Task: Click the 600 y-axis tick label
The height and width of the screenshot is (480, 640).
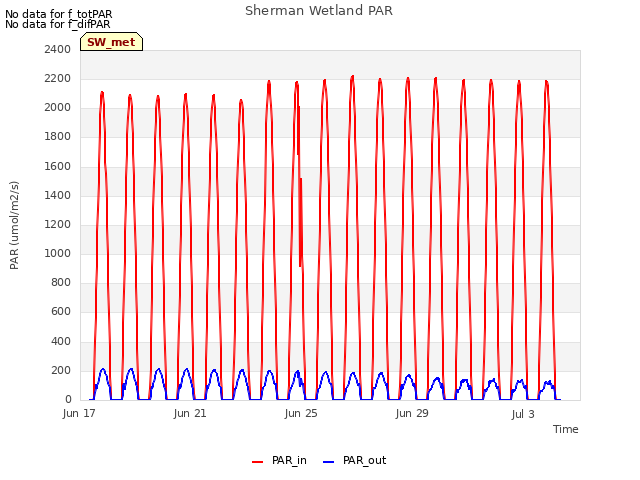Action: click(61, 312)
